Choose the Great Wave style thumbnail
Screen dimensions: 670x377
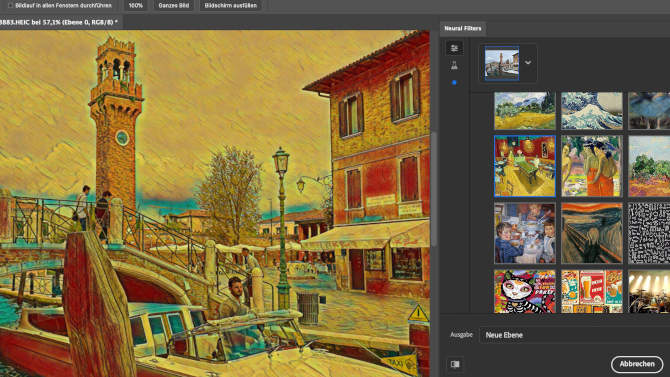click(x=592, y=111)
